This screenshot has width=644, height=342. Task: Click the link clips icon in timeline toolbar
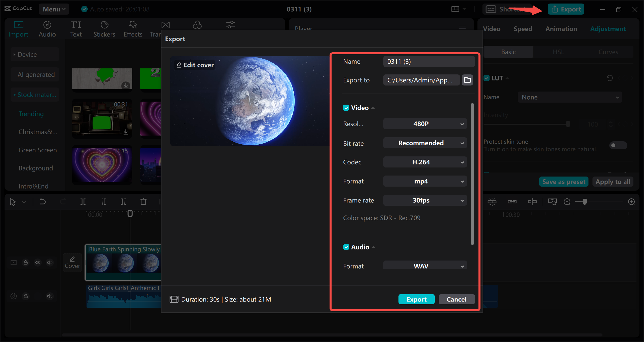(x=512, y=201)
